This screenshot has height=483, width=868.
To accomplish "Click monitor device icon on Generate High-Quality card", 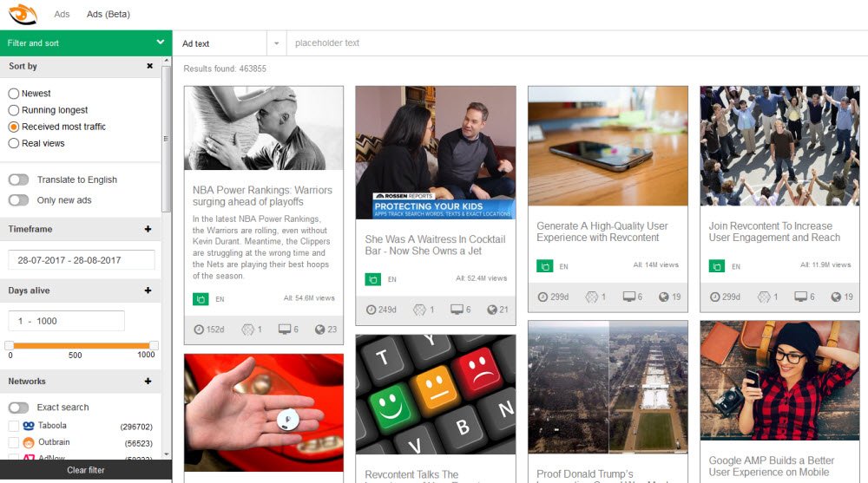I will click(628, 297).
